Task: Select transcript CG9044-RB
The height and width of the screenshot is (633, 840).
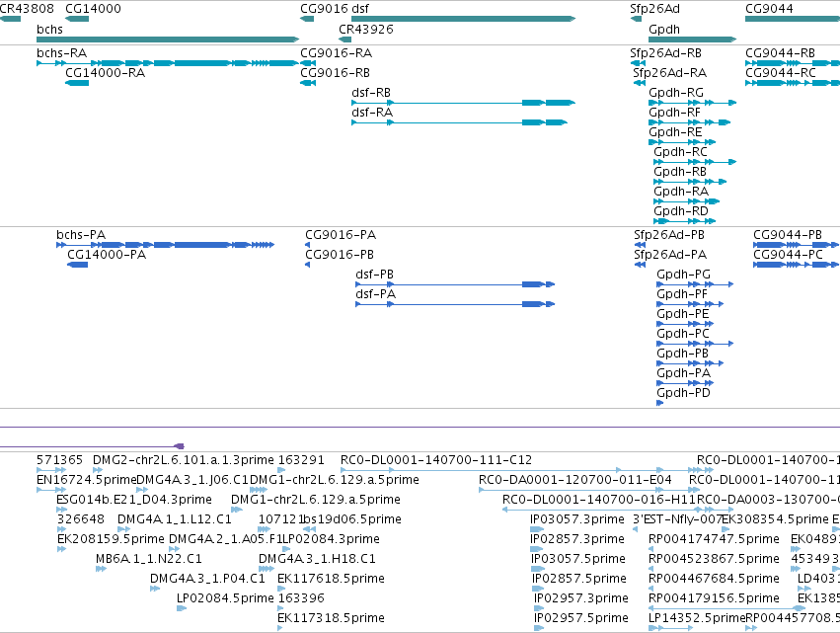Action: coord(793,63)
